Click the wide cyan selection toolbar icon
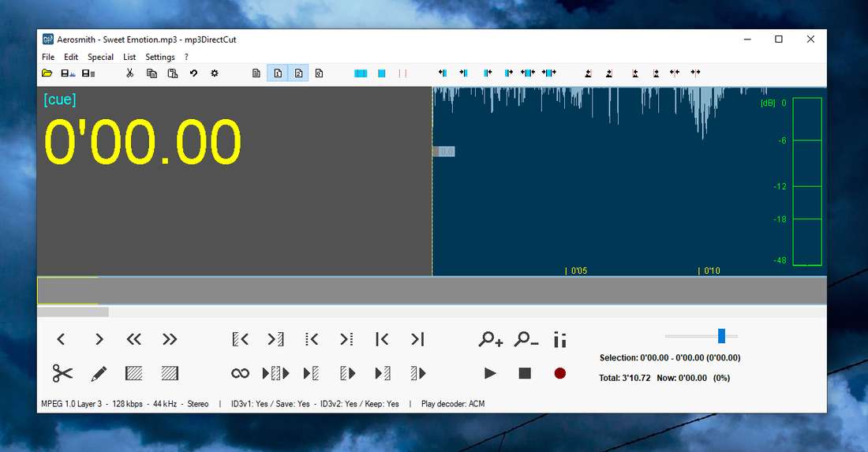This screenshot has height=452, width=868. tap(361, 73)
